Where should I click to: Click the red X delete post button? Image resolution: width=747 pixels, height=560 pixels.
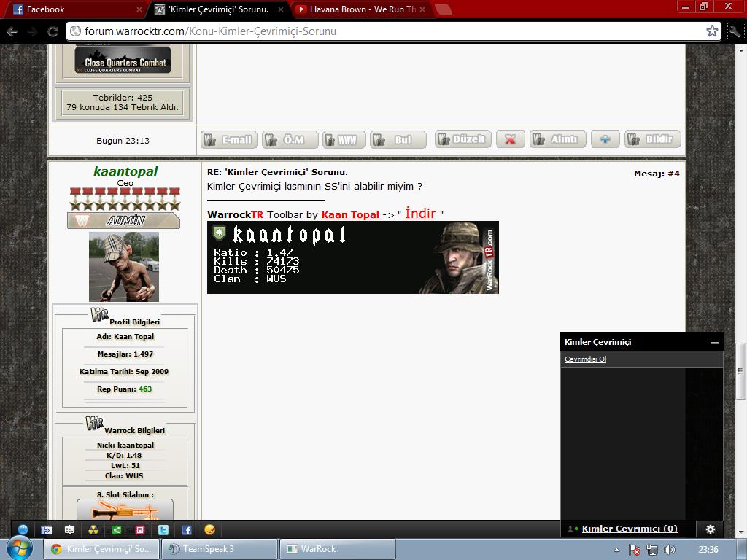510,139
